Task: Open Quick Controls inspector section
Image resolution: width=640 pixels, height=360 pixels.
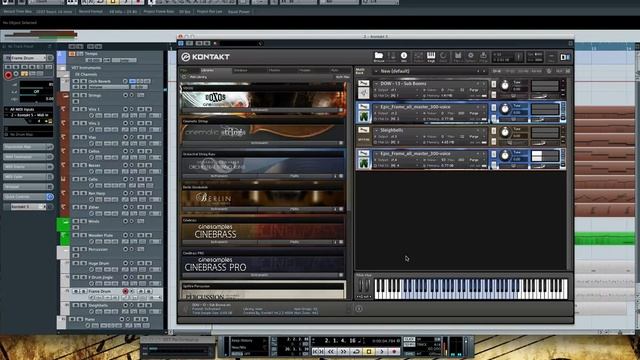Action: coord(28,197)
